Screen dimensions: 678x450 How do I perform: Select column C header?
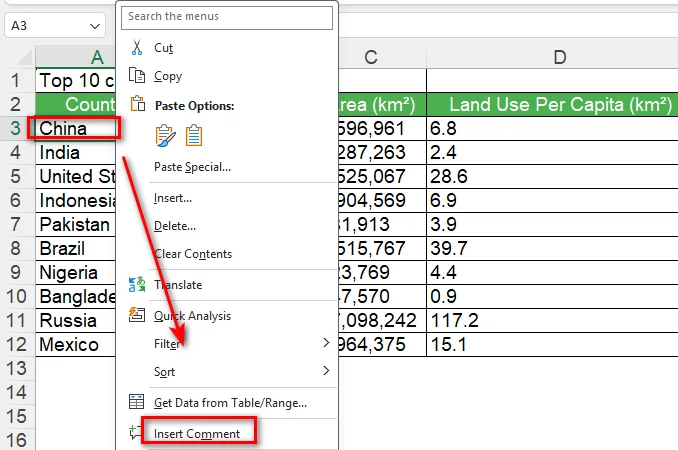point(382,57)
